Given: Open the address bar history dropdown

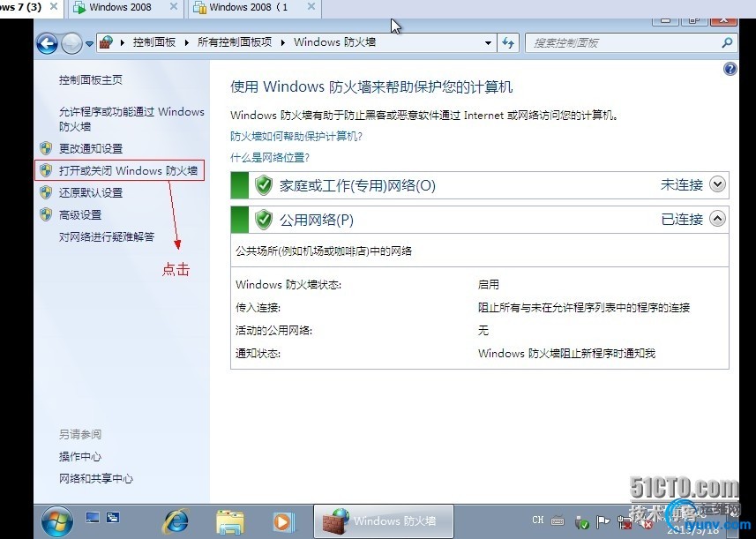Looking at the screenshot, I should (488, 43).
